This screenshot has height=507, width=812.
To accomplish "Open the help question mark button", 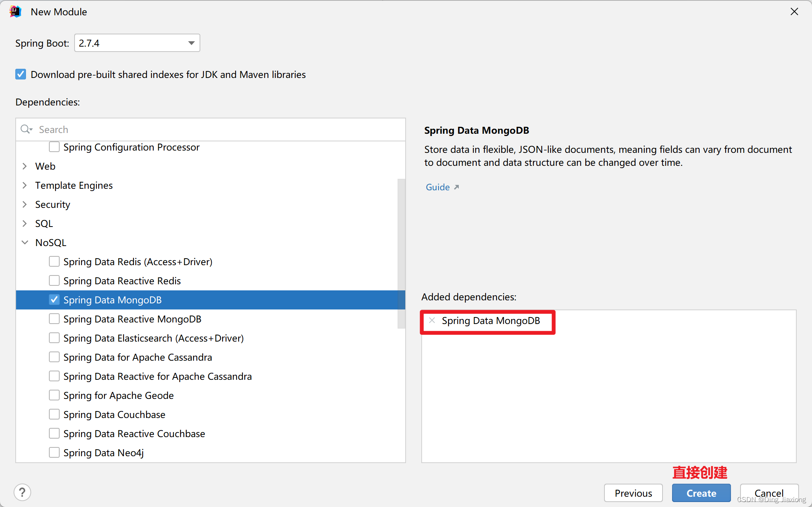I will pos(23,492).
